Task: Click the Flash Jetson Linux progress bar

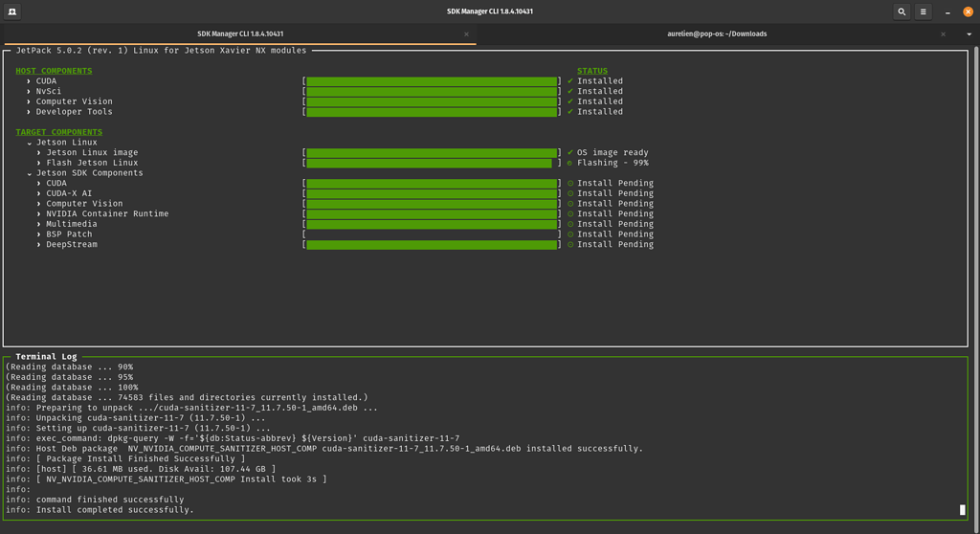Action: tap(431, 164)
